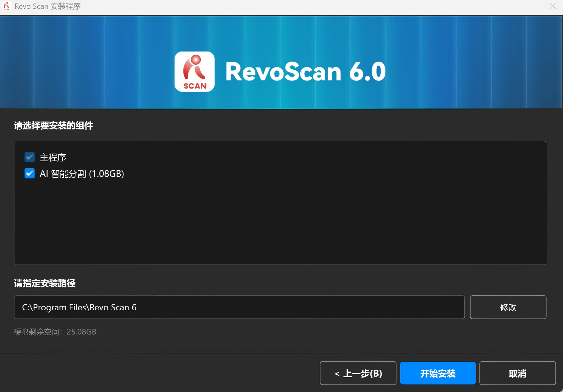Click the 主程序 component label
563x392 pixels.
(53, 157)
